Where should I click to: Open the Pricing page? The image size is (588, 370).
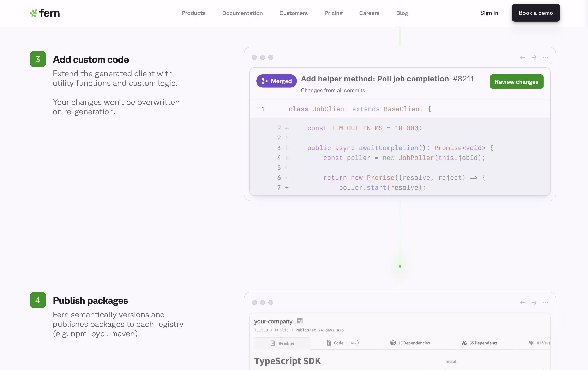333,13
